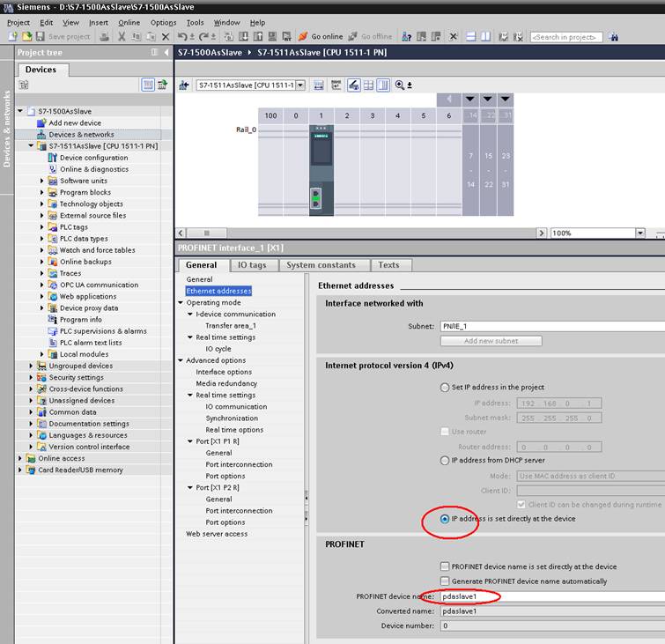The height and width of the screenshot is (644, 665).
Task: Click the network view icon in device toolbar
Action: 183,85
